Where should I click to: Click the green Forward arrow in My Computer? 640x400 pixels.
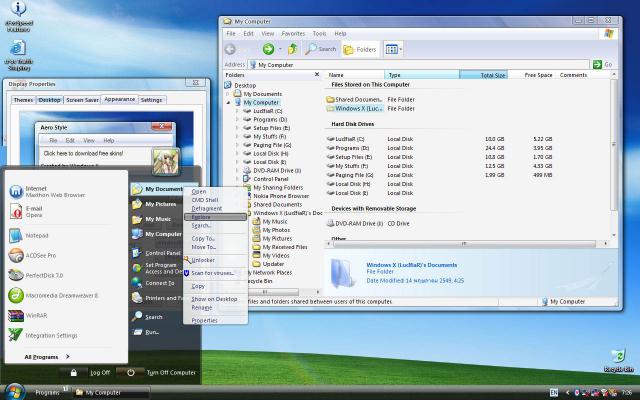tap(268, 49)
